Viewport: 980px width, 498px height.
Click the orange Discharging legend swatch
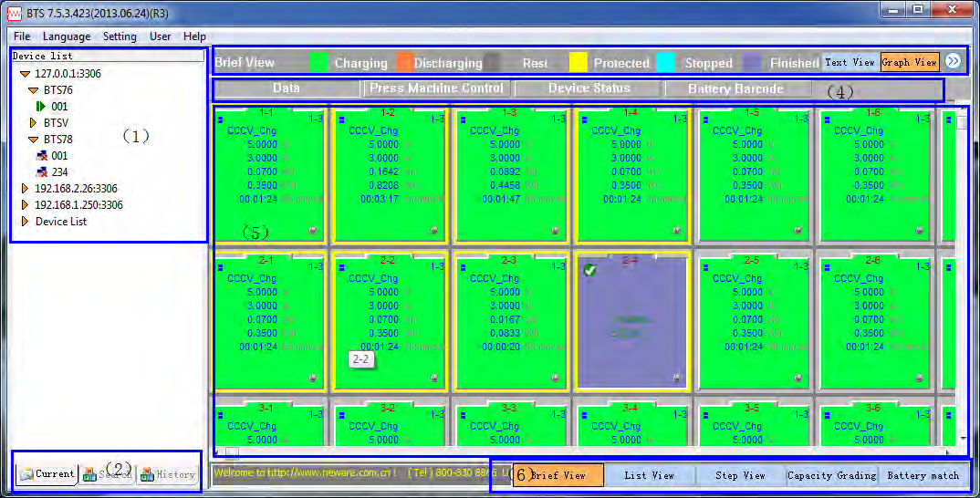click(x=404, y=63)
